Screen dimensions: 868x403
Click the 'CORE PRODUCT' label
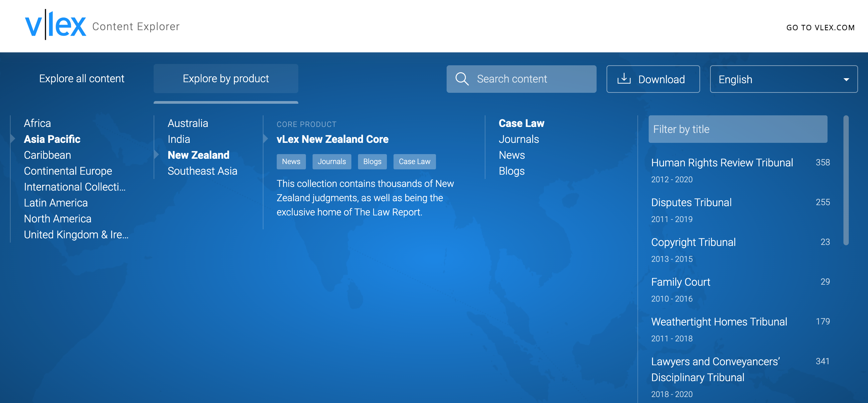pyautogui.click(x=306, y=124)
